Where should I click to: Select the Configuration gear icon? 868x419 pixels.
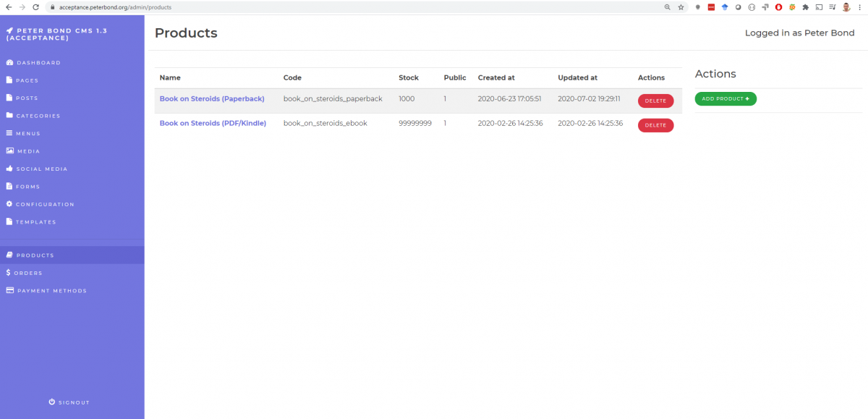9,204
